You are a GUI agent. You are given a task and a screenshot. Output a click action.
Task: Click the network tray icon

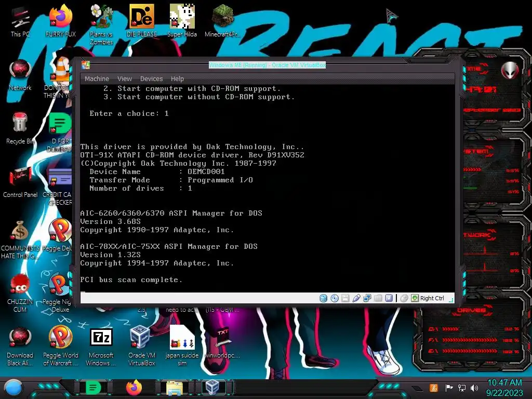pyautogui.click(x=462, y=388)
